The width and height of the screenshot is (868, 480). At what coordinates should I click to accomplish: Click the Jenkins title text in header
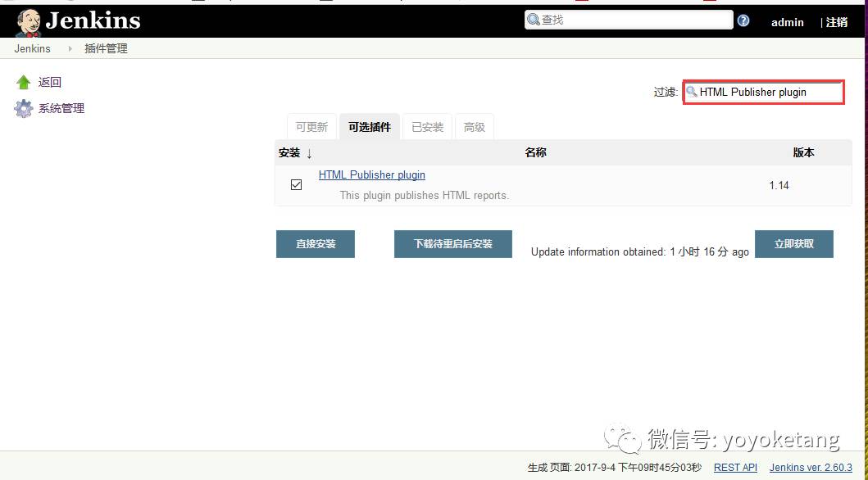pyautogui.click(x=93, y=21)
